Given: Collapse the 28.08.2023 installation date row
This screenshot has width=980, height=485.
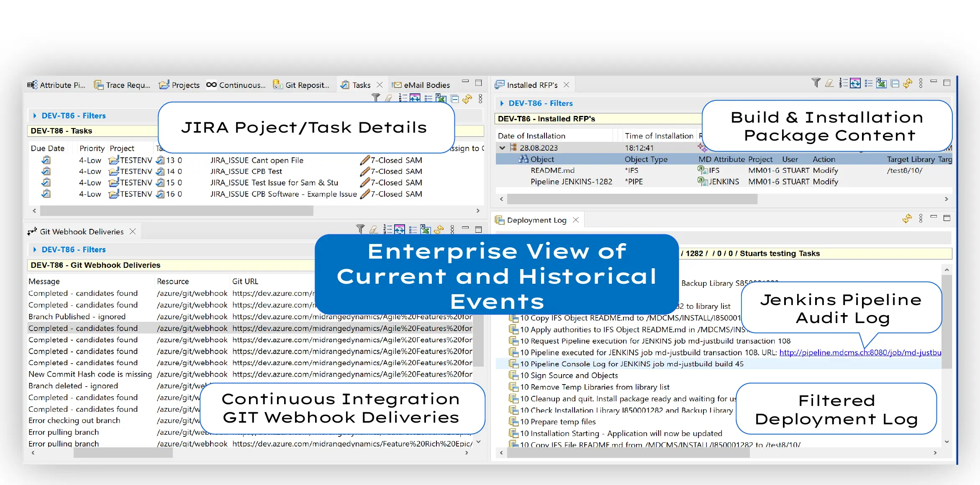Looking at the screenshot, I should 502,148.
